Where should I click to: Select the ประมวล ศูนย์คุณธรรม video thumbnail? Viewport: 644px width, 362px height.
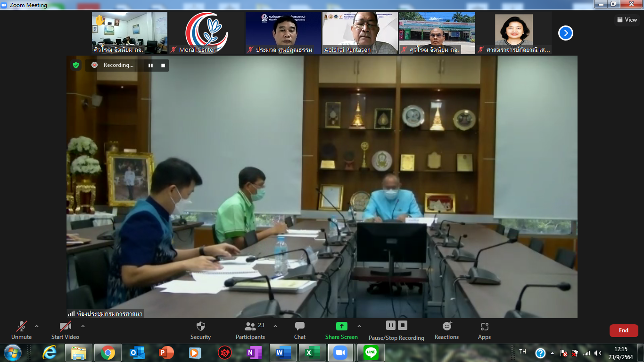pos(283,33)
